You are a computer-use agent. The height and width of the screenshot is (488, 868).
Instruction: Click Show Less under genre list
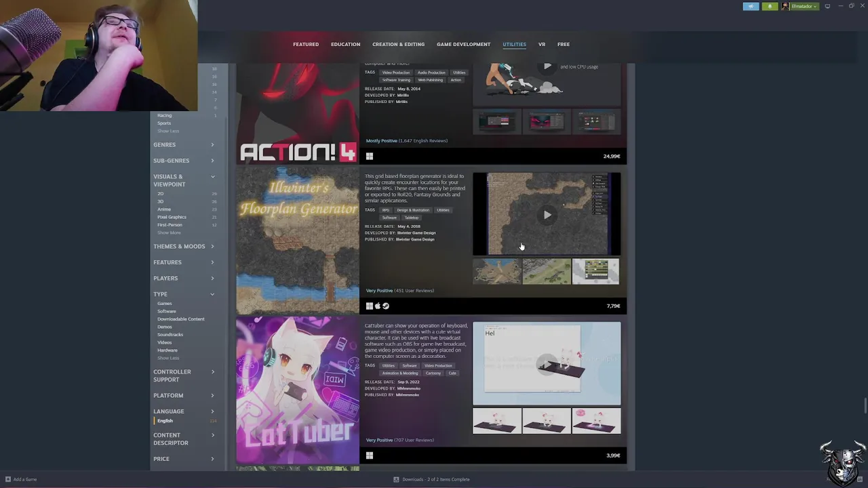tap(168, 131)
